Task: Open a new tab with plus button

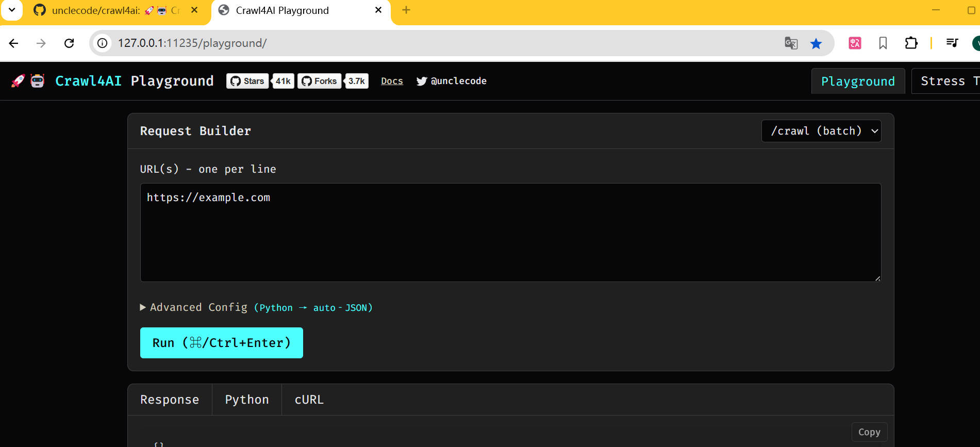Action: click(406, 10)
